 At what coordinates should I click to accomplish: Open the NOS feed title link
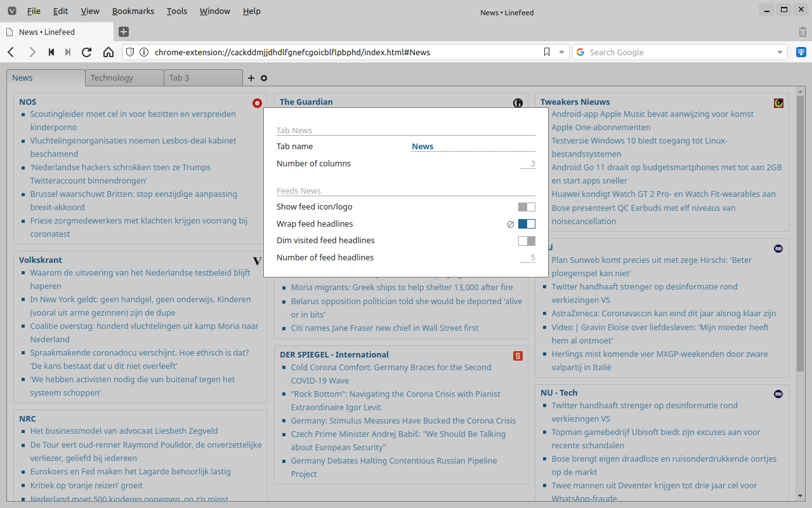coord(27,102)
